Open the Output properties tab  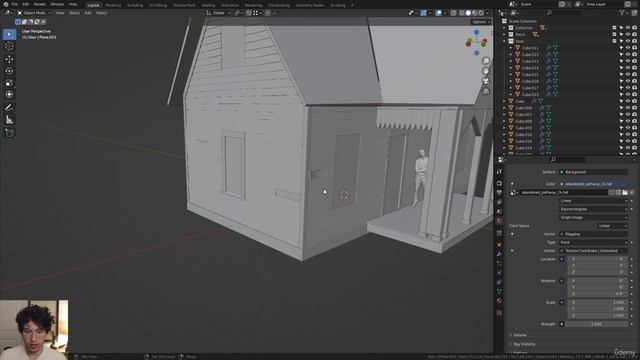click(499, 193)
